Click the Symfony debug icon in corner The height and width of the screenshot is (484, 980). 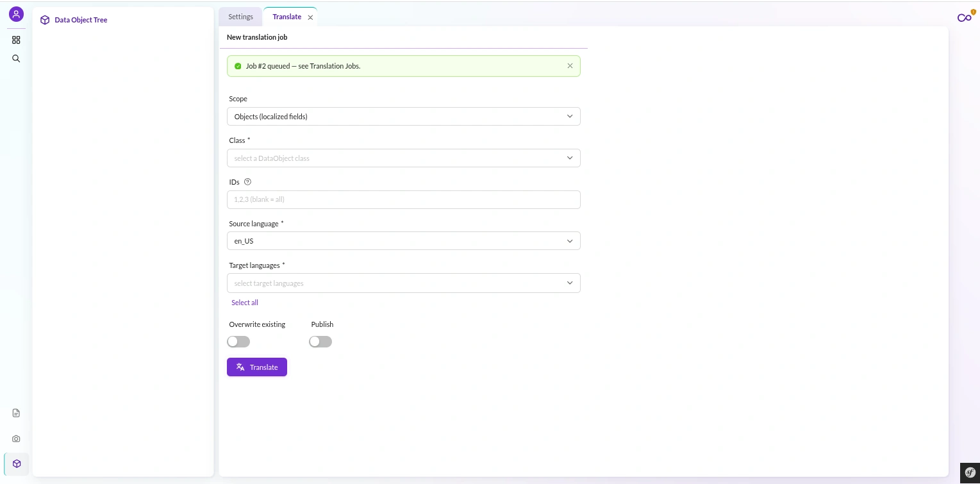pos(968,473)
